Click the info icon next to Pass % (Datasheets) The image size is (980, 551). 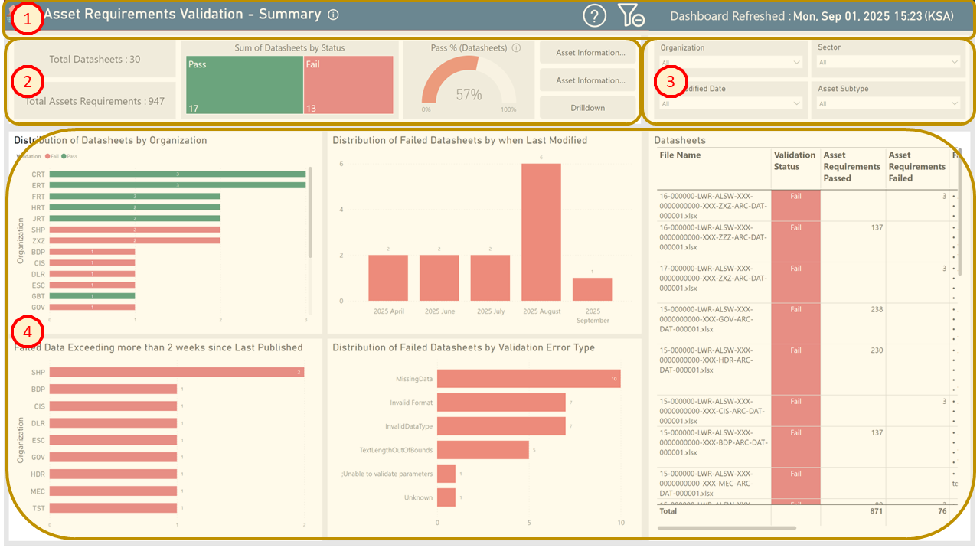click(x=516, y=47)
